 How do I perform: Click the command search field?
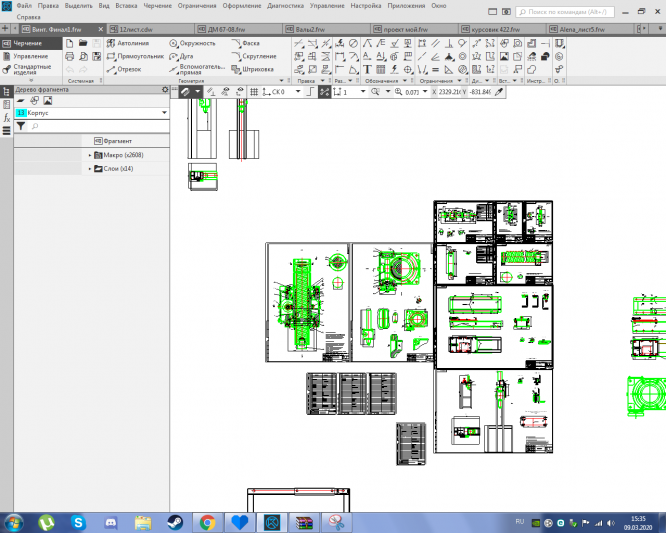click(x=565, y=12)
